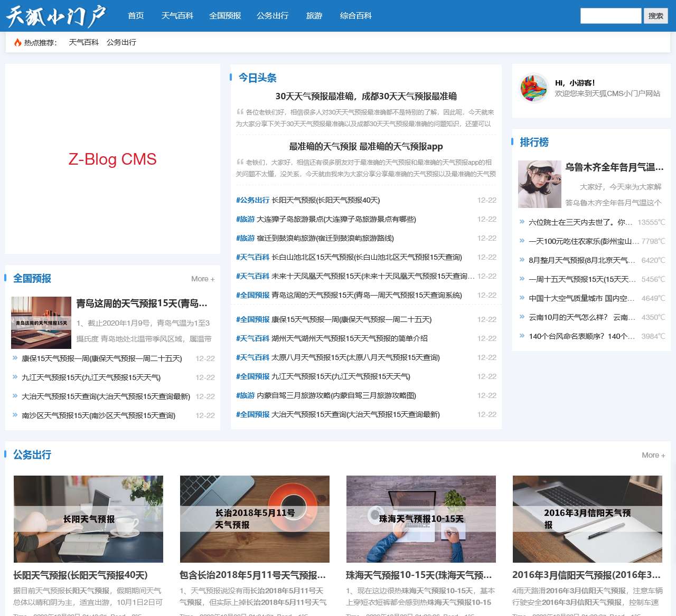Click the Z-Blog CMS banner image
This screenshot has width=676, height=616.
tap(112, 159)
